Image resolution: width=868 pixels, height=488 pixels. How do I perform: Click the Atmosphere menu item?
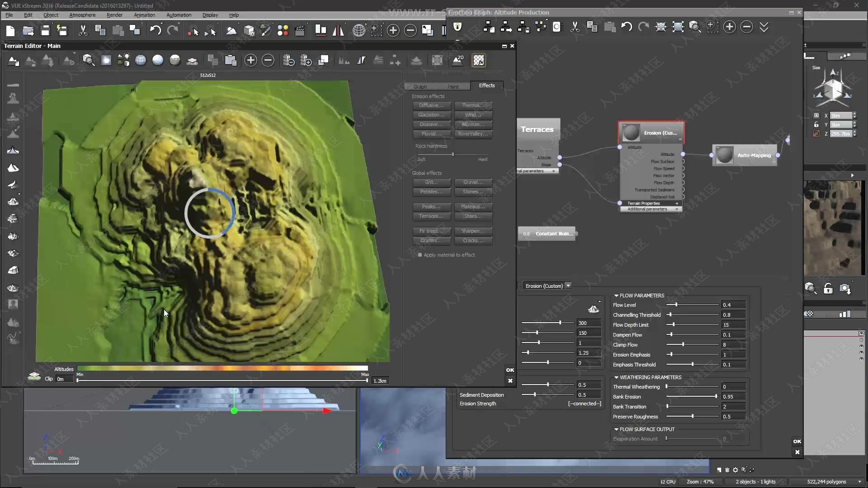(82, 14)
